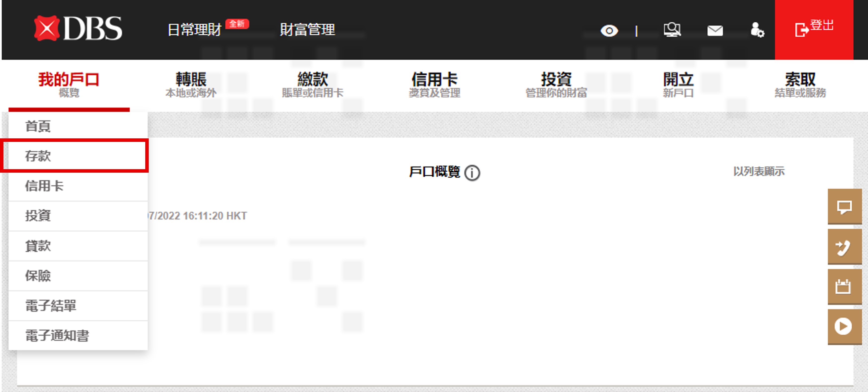Switch to the 財富管理 tab
The width and height of the screenshot is (868, 392).
pos(307,30)
